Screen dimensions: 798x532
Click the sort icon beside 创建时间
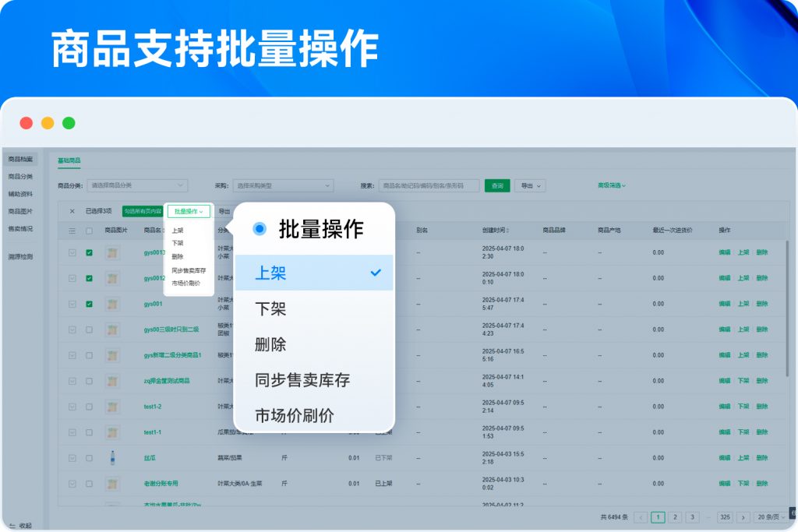(x=508, y=231)
